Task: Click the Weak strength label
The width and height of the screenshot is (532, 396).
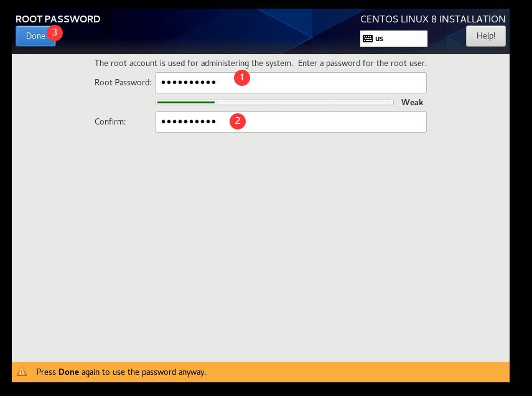Action: pos(413,102)
